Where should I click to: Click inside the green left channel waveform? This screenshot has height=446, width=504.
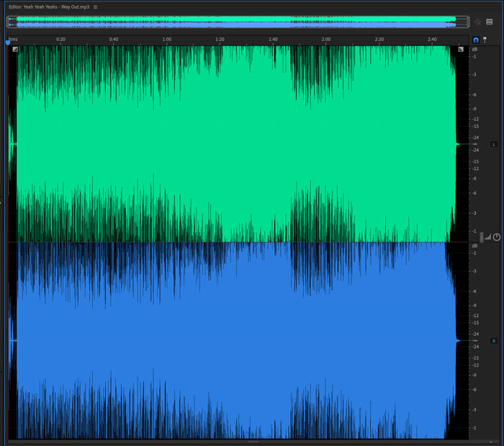click(x=238, y=144)
